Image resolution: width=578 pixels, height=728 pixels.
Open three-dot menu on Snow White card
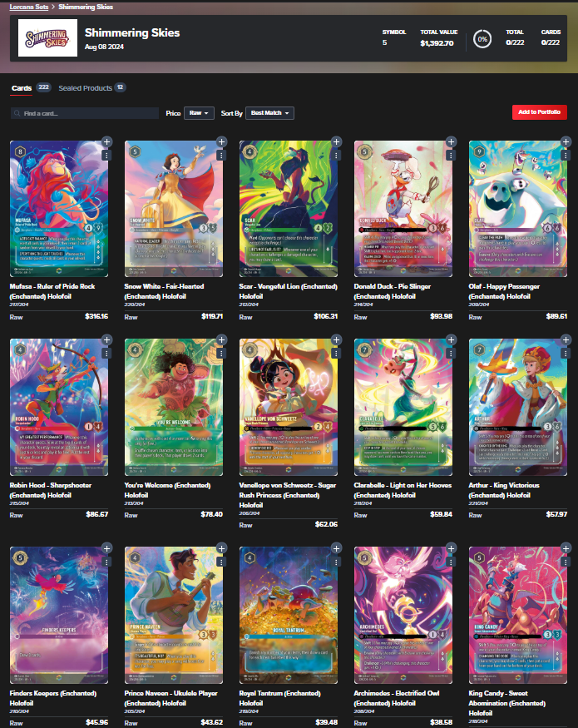point(221,156)
